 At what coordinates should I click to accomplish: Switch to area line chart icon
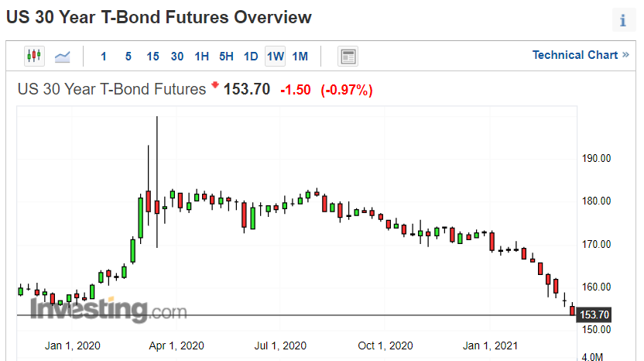click(63, 57)
